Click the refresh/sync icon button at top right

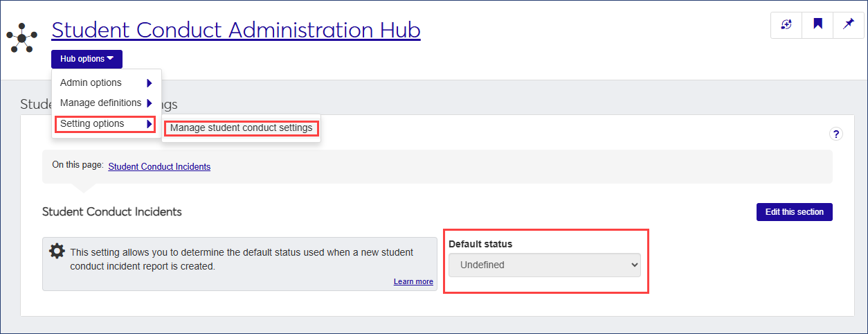(x=786, y=24)
